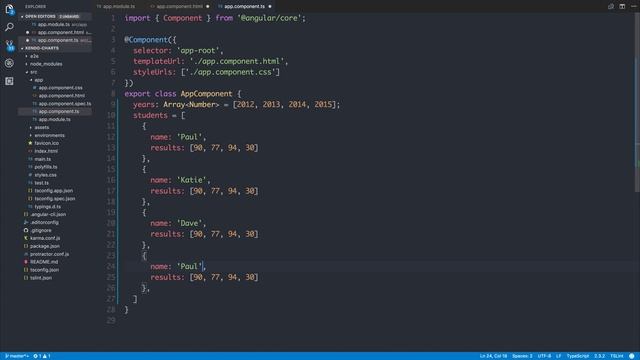Open karma.conf.js in the file tree
The image size is (640, 360).
[x=44, y=238]
